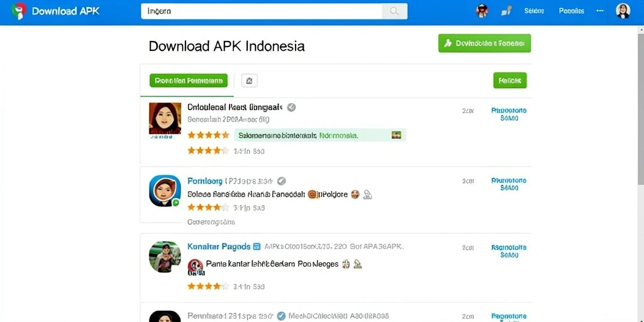Click the first small icon after 'Poo Meoges'
This screenshot has height=322, width=644.
(346, 264)
